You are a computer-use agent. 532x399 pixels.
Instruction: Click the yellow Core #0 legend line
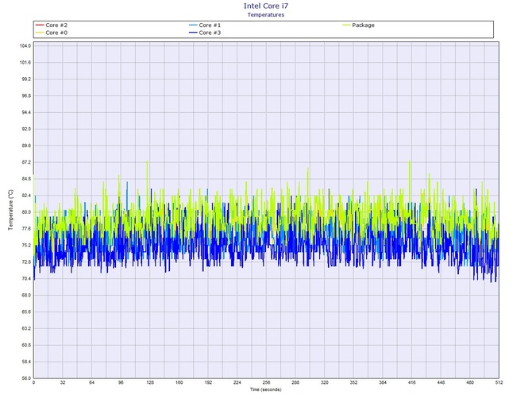40,33
